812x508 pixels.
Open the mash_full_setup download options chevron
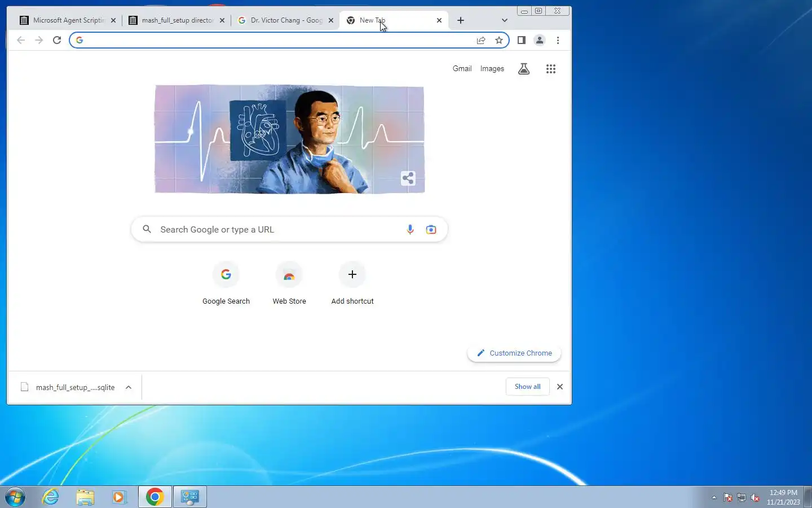(129, 387)
